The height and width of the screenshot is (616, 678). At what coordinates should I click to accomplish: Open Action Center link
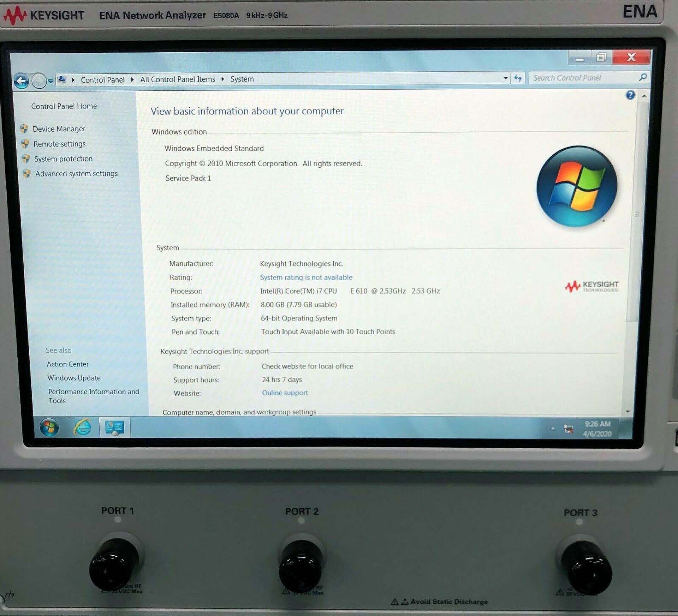[x=68, y=364]
